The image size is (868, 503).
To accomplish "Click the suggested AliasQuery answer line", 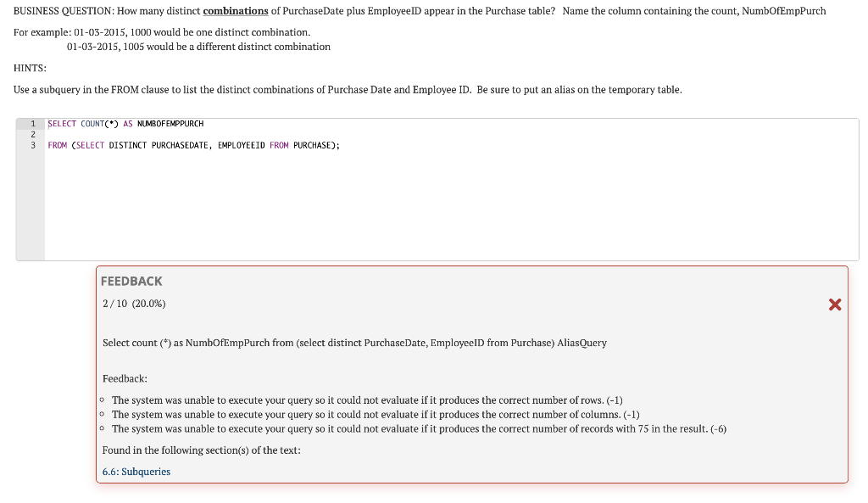I will pos(353,343).
